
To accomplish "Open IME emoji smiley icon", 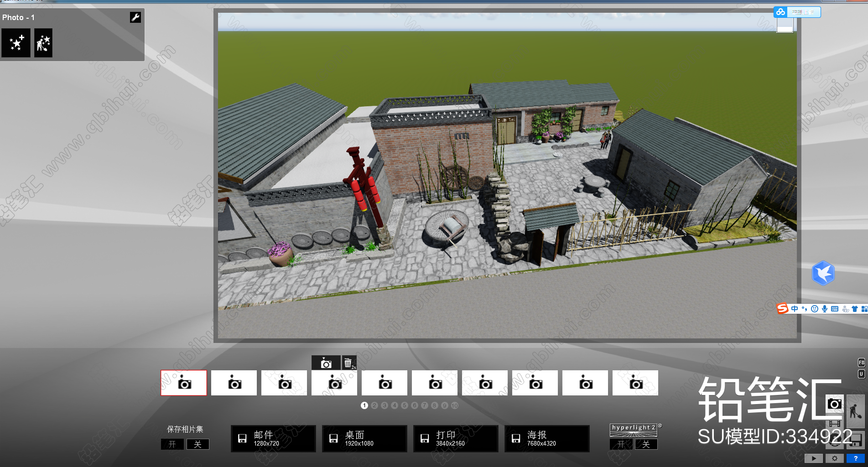I will tap(815, 309).
